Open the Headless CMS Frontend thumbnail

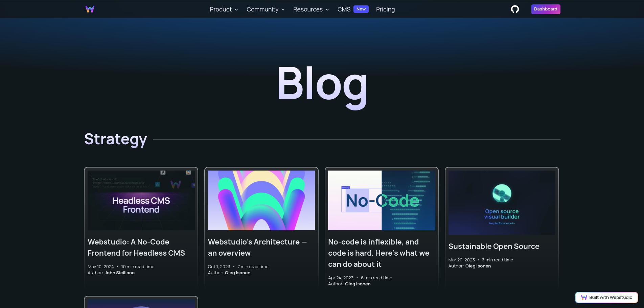(x=141, y=200)
